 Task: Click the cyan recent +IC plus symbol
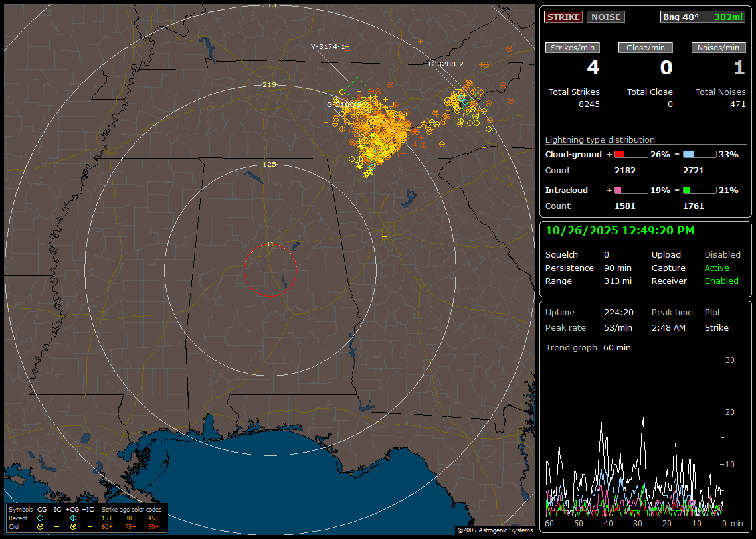click(x=90, y=518)
